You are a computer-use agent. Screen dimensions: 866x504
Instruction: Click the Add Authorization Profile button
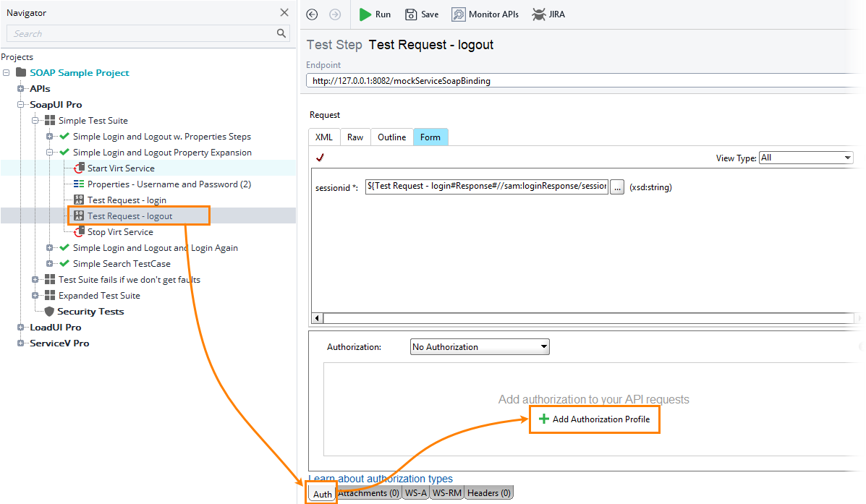coord(594,419)
